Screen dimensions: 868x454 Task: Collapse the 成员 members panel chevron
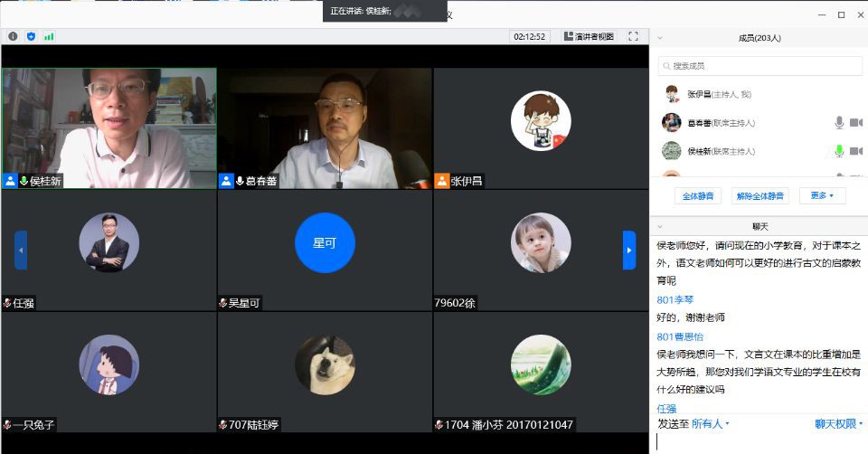pyautogui.click(x=660, y=38)
